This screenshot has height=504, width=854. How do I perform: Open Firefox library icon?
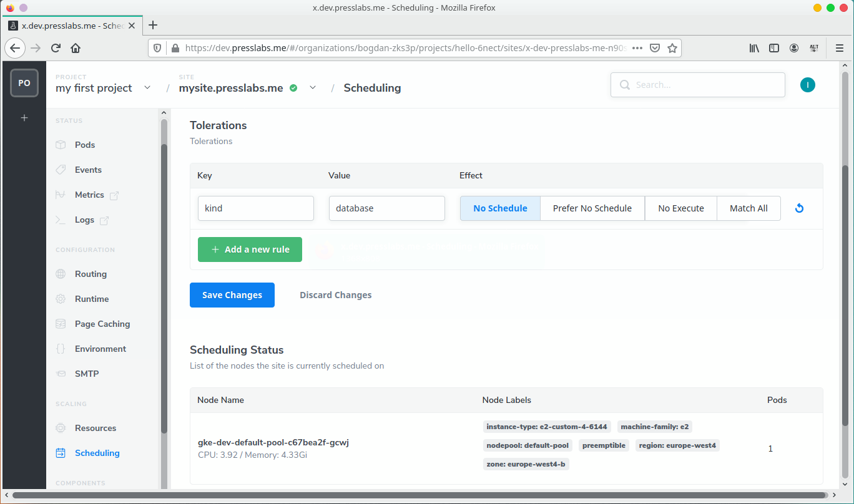point(754,48)
